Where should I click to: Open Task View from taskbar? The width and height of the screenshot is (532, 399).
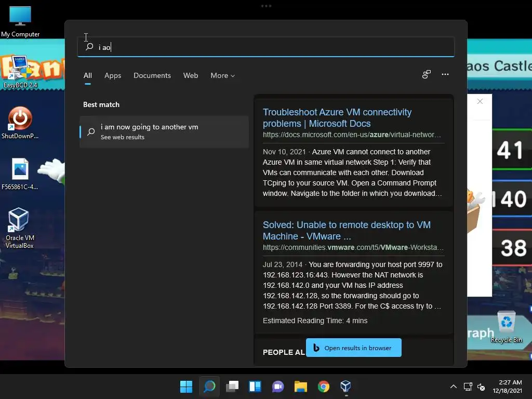(x=232, y=387)
